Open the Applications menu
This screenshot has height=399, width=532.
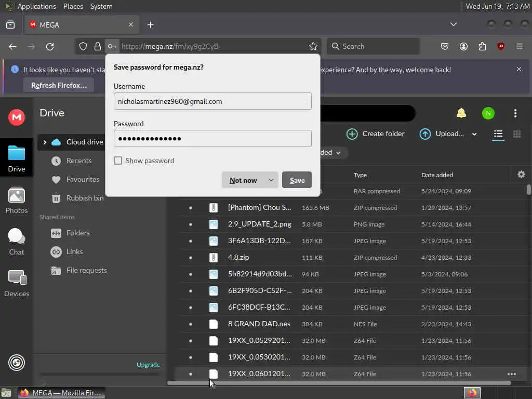[x=37, y=6]
